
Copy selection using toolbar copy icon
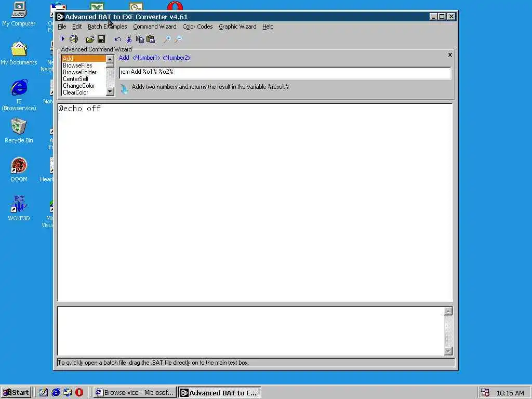pos(140,39)
